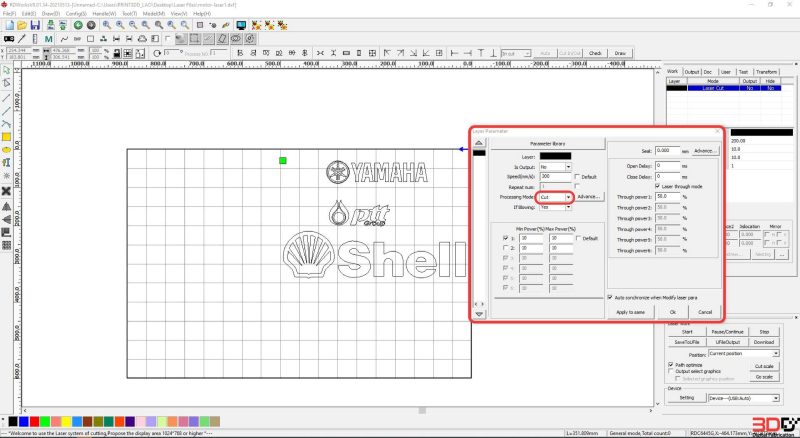Click the Apply to same button
Viewport: 800px width, 438px height.
630,312
